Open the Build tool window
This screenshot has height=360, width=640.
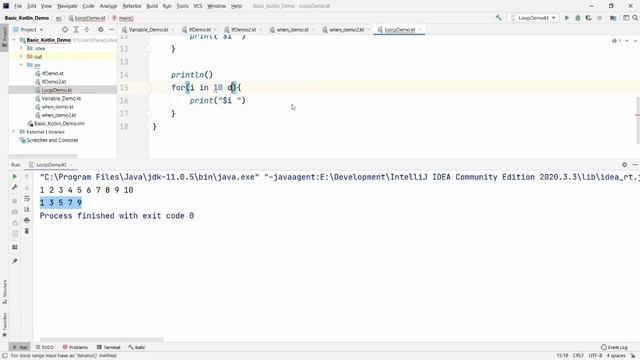[x=137, y=347]
